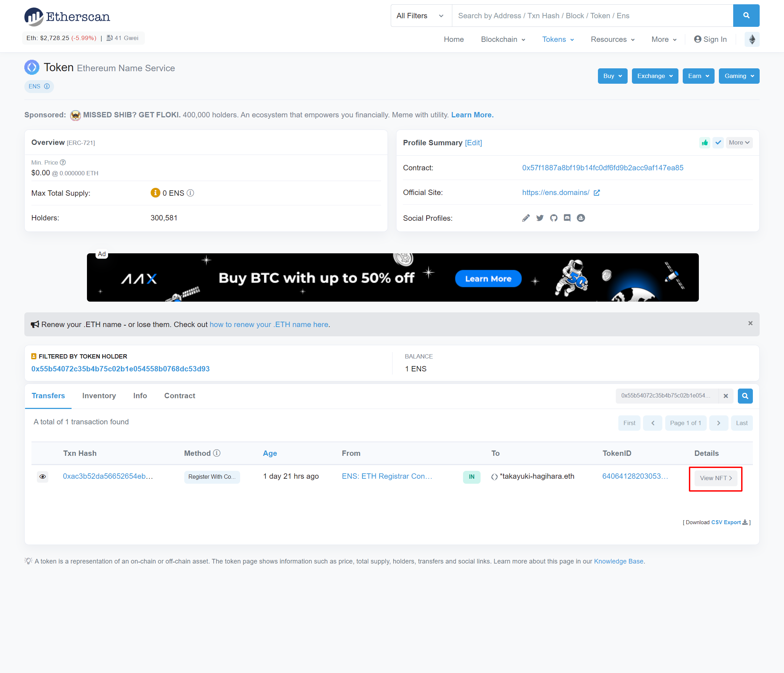Click the Min. Price help question icon

[63, 162]
